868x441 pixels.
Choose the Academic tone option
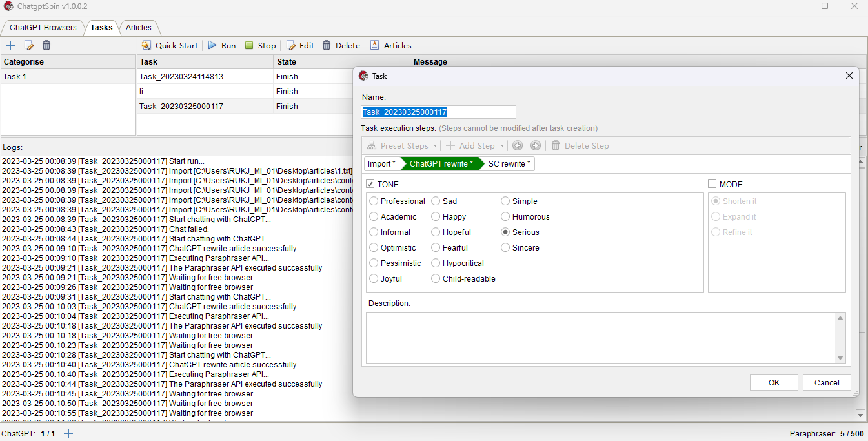[x=393, y=217]
